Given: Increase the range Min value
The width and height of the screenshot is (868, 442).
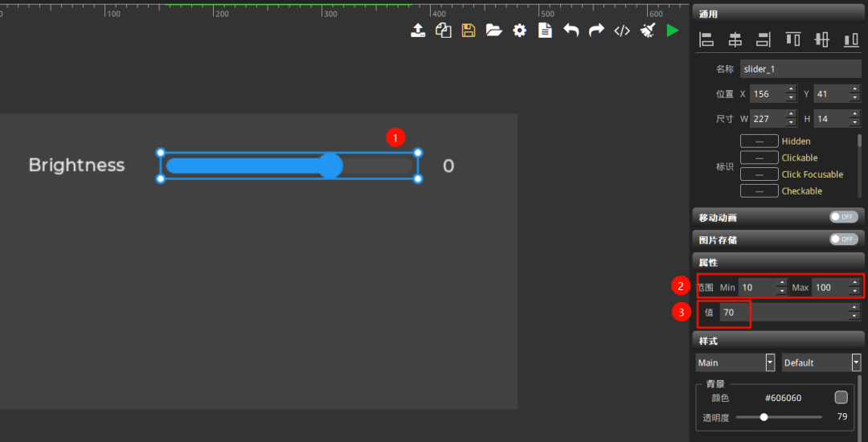Looking at the screenshot, I should click(x=782, y=283).
